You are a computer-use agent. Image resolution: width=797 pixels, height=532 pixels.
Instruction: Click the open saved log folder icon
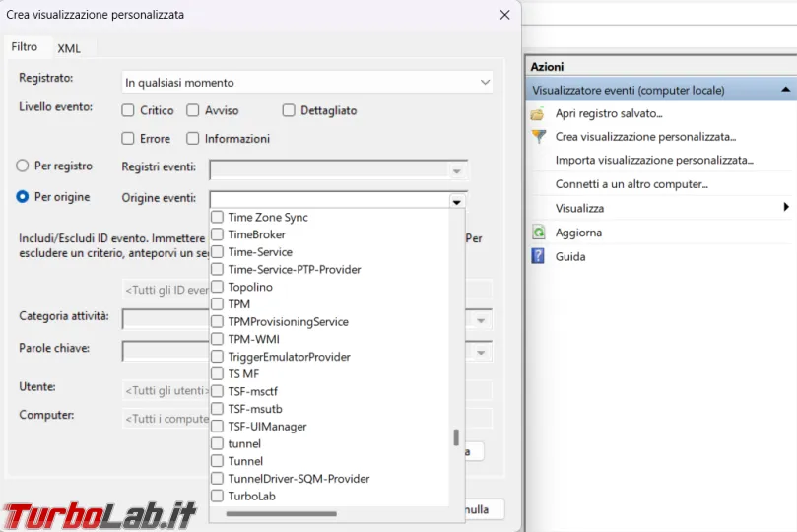pyautogui.click(x=538, y=113)
